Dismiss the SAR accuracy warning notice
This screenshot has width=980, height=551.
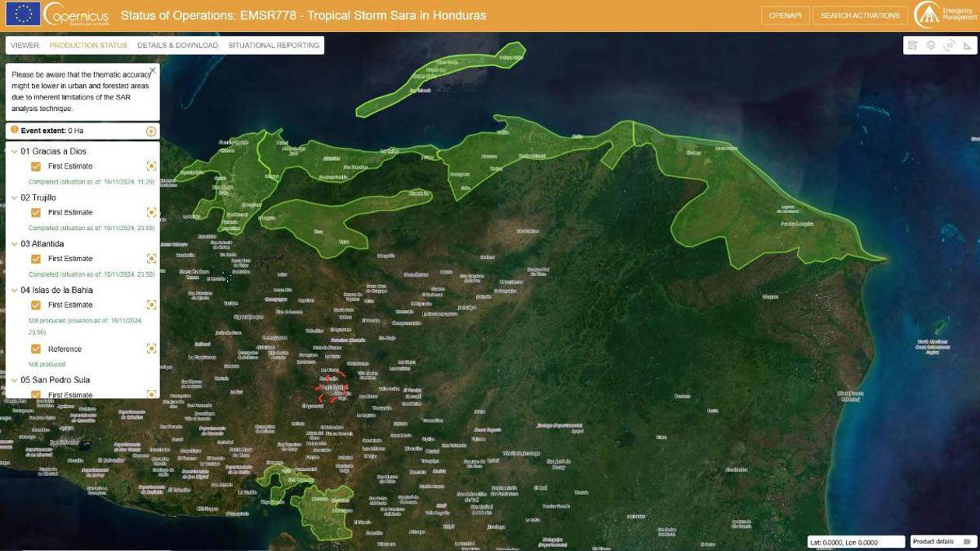(152, 69)
